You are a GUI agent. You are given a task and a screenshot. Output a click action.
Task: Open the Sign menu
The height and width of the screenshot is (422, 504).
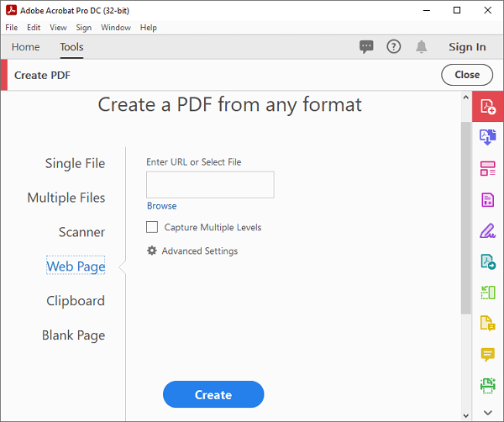(x=83, y=28)
